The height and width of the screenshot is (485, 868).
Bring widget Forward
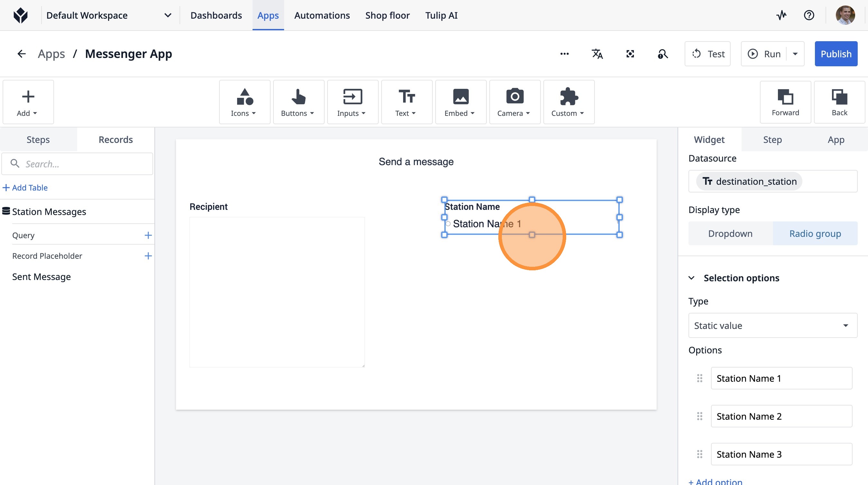tap(785, 102)
